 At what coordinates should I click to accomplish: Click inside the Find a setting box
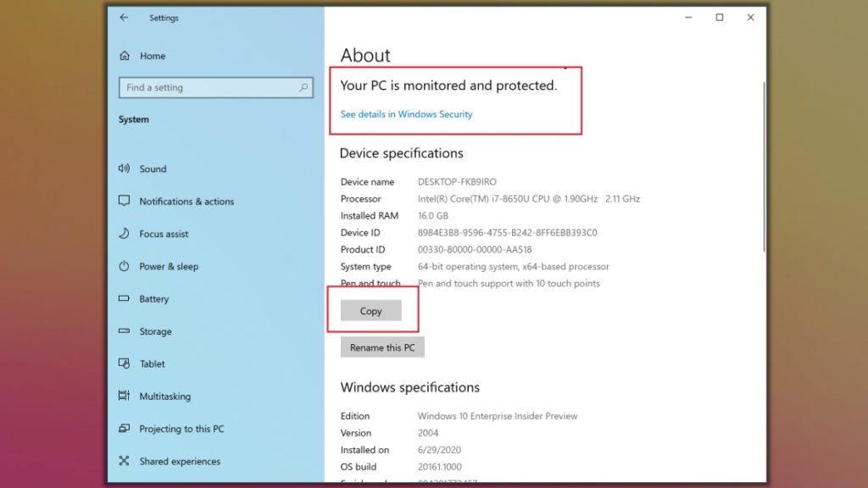[x=212, y=87]
